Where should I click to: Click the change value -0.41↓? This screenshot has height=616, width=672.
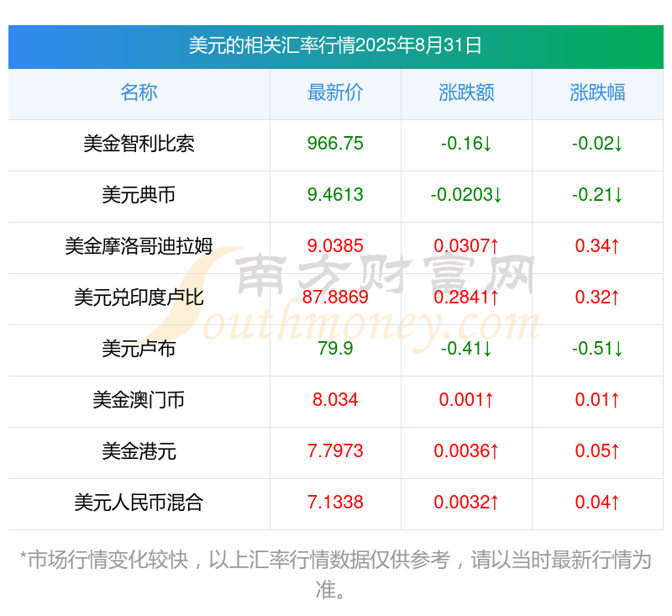466,349
